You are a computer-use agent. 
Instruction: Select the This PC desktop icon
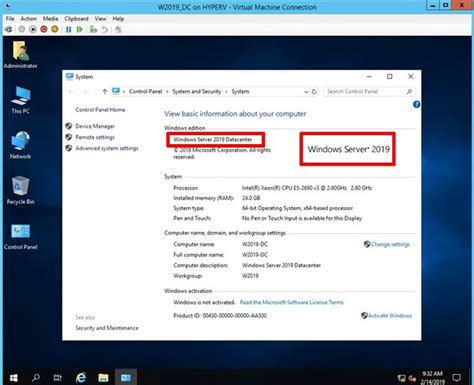point(20,100)
